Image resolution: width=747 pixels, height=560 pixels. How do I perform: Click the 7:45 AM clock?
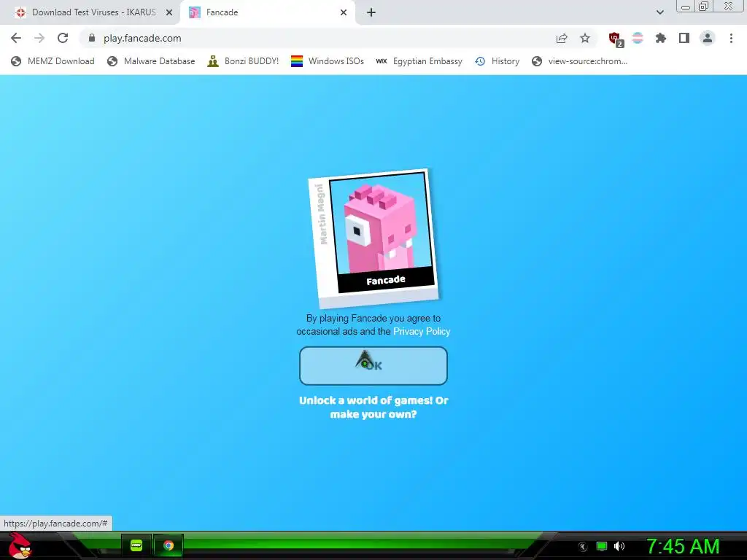click(683, 546)
